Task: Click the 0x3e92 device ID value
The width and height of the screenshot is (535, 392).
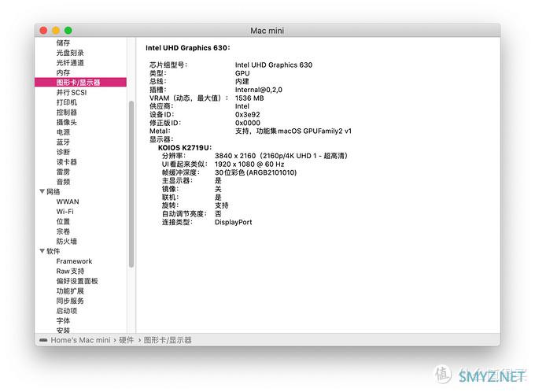Action: pyautogui.click(x=247, y=114)
